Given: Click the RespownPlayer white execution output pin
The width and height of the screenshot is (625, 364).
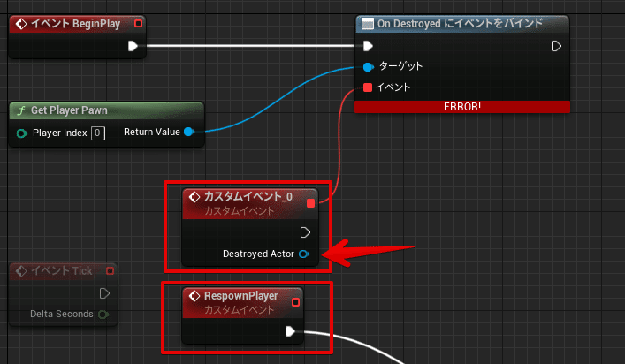Looking at the screenshot, I should (290, 331).
